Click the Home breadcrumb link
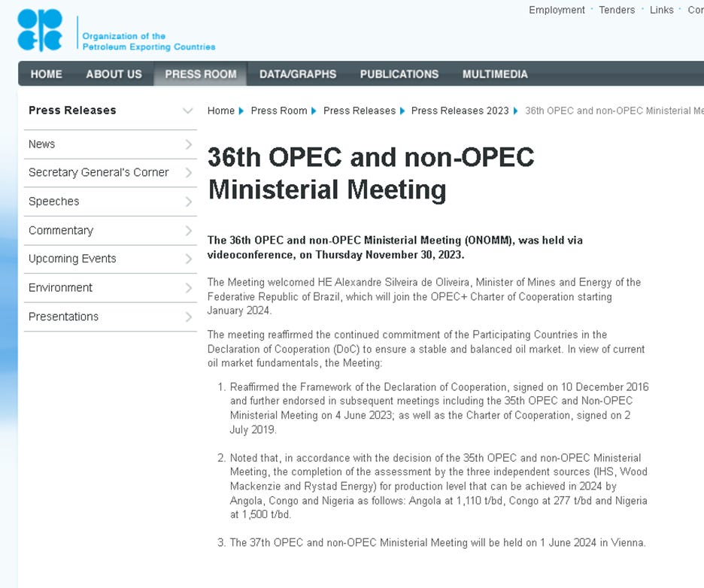Screen dimensions: 704x588 (221, 111)
